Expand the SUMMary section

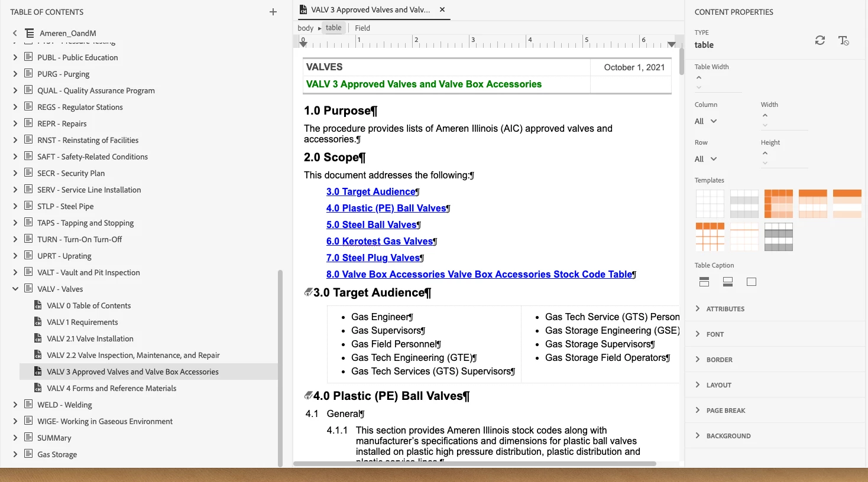coord(15,438)
